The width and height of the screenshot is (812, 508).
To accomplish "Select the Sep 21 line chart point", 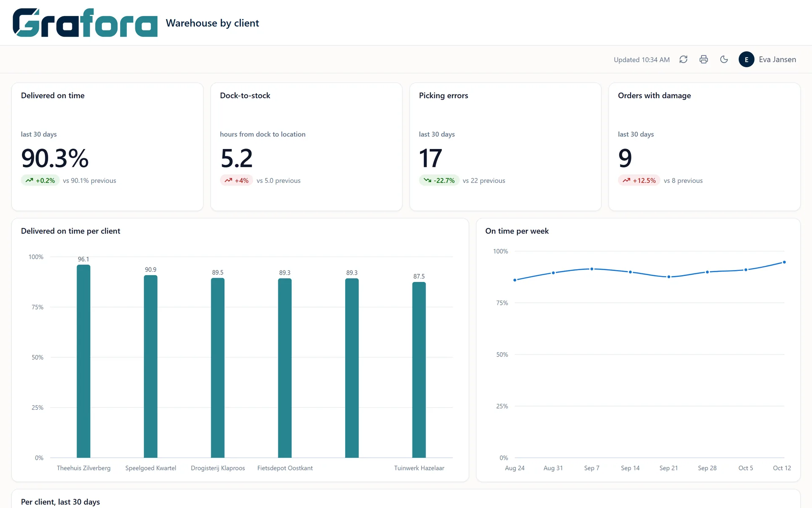I will [x=669, y=277].
